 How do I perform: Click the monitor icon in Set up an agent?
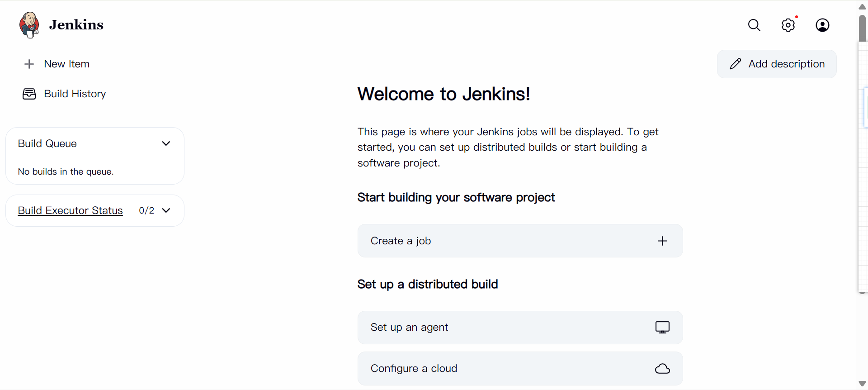662,328
